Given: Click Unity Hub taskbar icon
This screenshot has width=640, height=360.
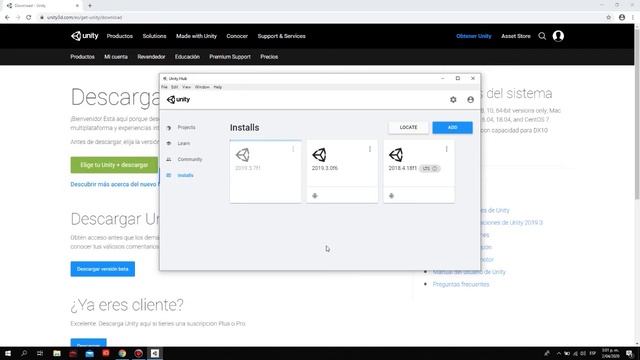Looking at the screenshot, I should point(155,353).
